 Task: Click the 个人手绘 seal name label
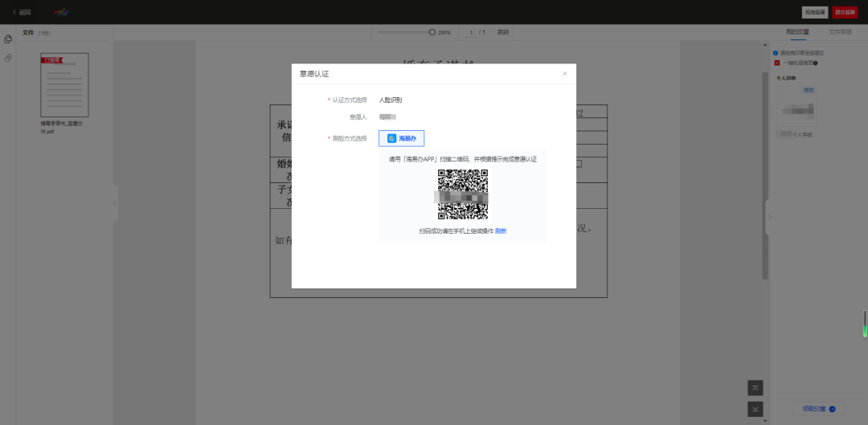(796, 134)
